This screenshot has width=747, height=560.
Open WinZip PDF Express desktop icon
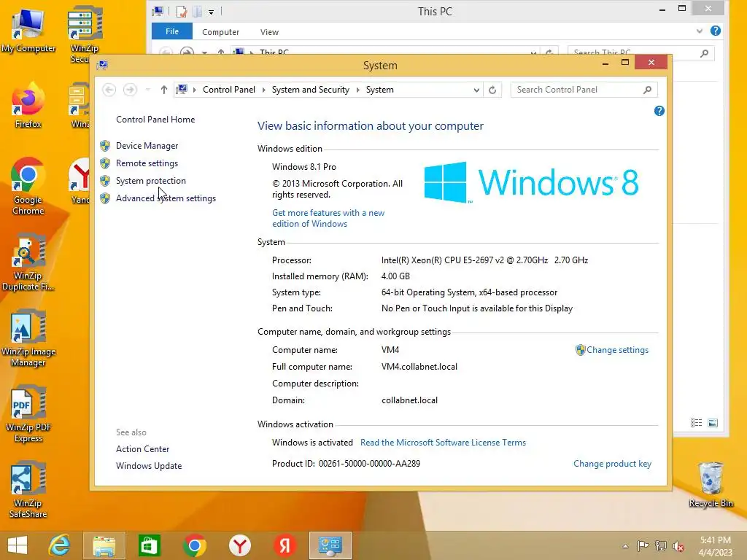click(28, 414)
